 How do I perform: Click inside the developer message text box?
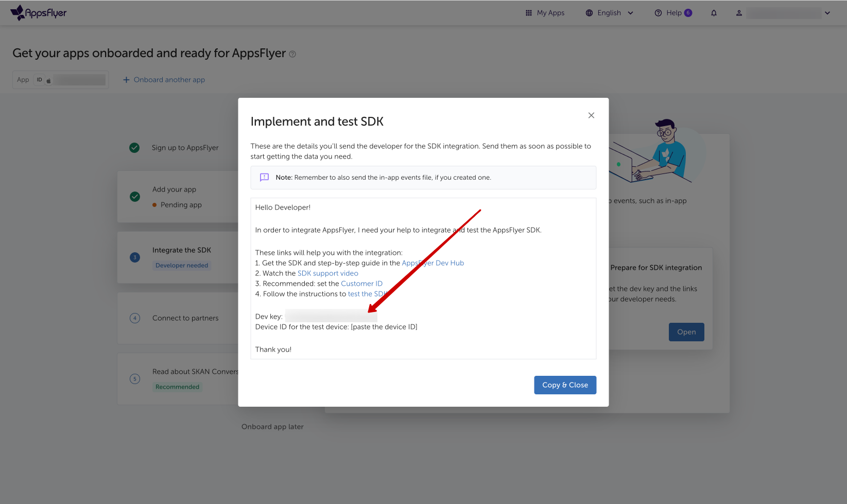(x=423, y=279)
